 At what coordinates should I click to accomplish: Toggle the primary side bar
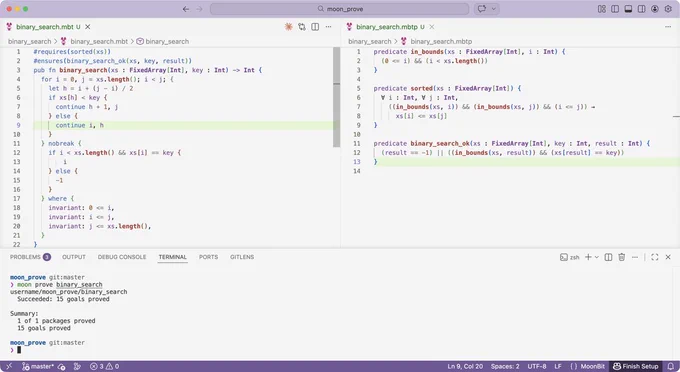(615, 9)
